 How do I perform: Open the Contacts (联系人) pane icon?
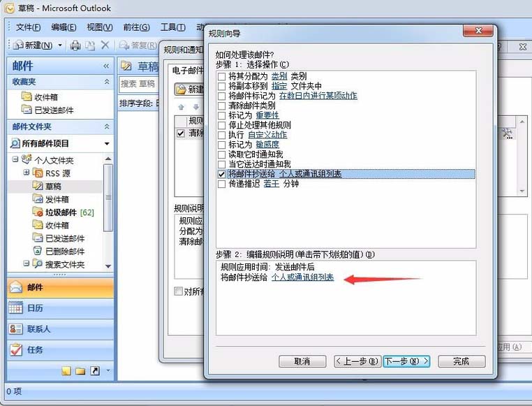click(x=15, y=329)
